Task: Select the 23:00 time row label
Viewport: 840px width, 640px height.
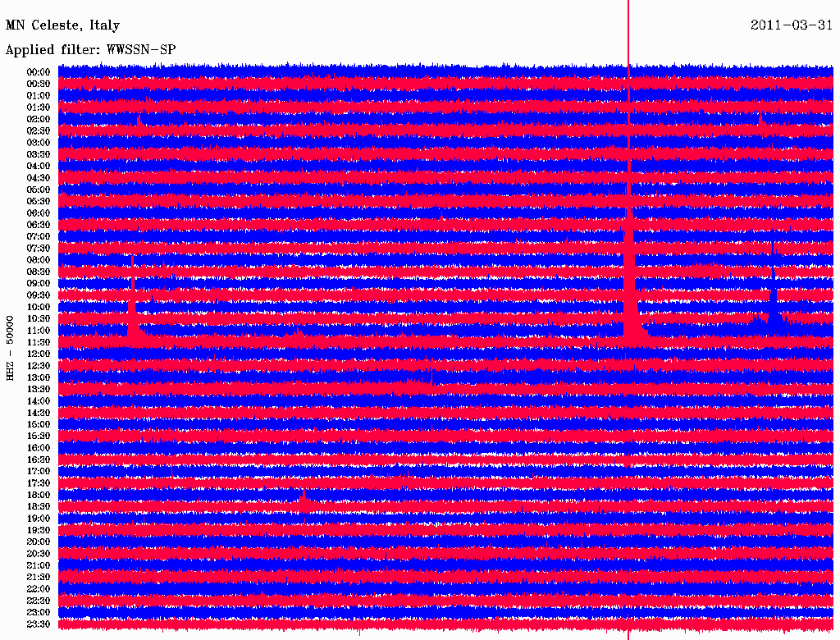Action: coord(39,612)
